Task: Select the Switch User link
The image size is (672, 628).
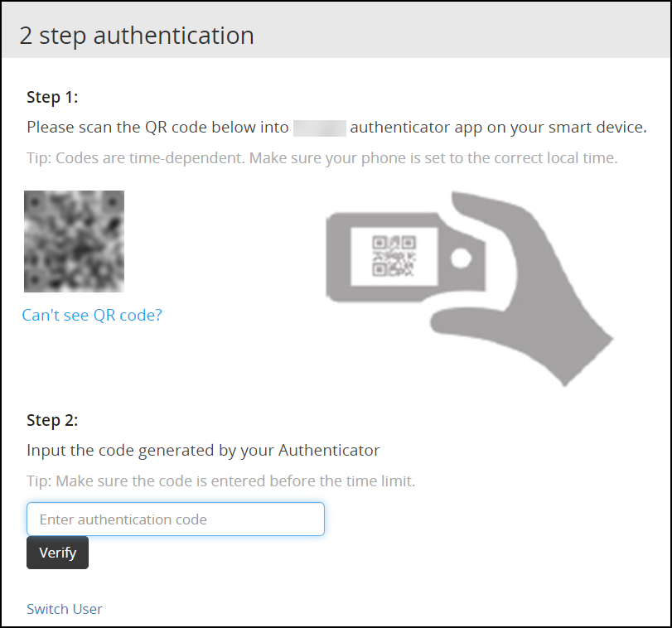Action: click(x=64, y=609)
